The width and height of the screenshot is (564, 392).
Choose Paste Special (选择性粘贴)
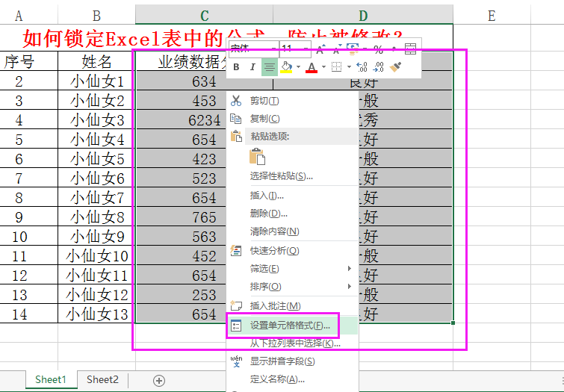click(x=292, y=176)
